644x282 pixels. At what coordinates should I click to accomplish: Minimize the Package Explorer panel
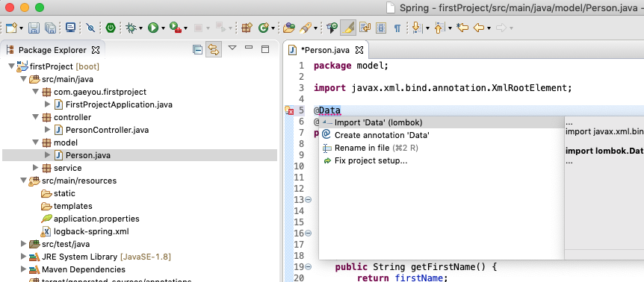point(249,48)
